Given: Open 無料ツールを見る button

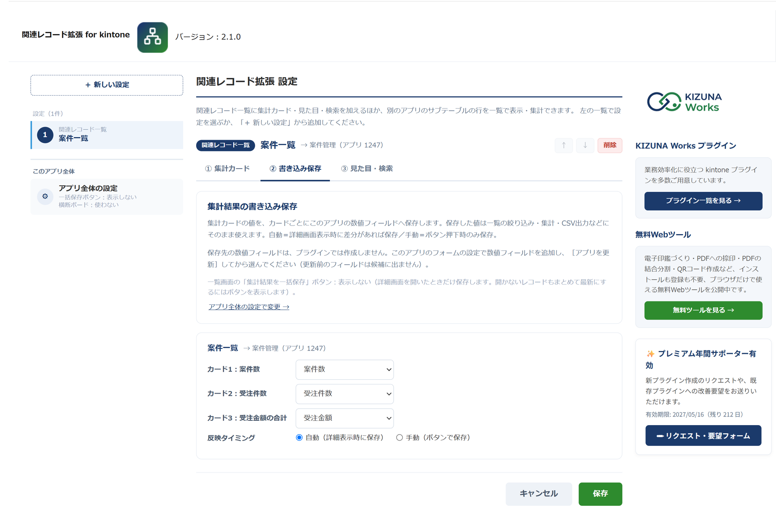Looking at the screenshot, I should tap(703, 310).
